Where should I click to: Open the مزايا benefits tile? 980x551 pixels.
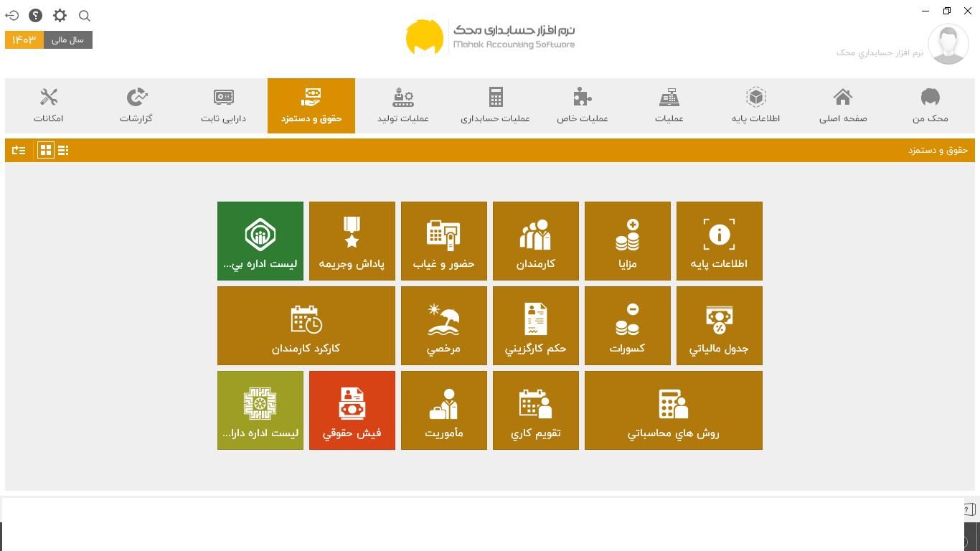627,241
